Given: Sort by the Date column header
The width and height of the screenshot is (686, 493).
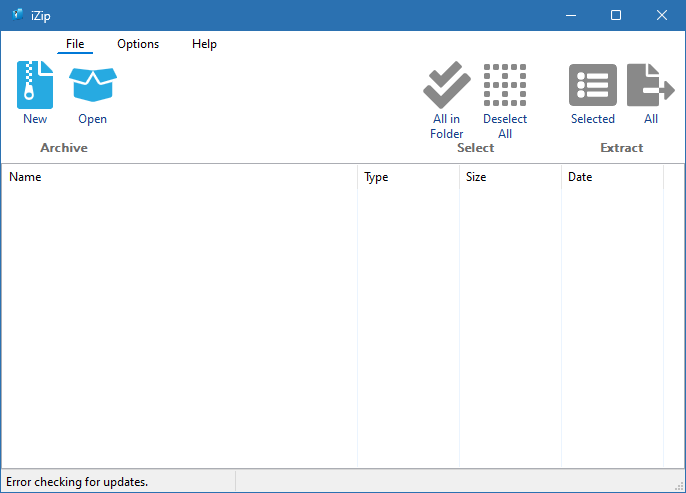Looking at the screenshot, I should click(612, 177).
